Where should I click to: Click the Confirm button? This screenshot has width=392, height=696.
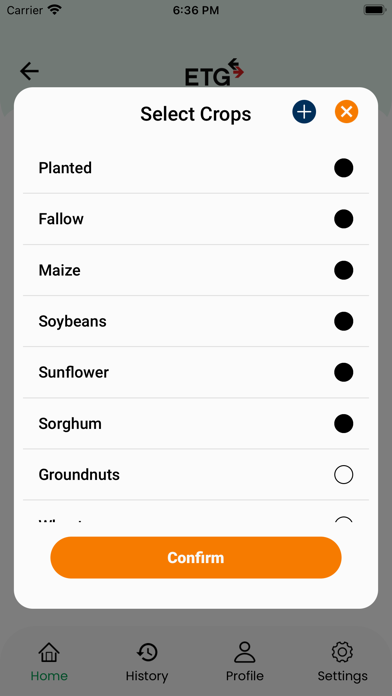[x=196, y=558]
